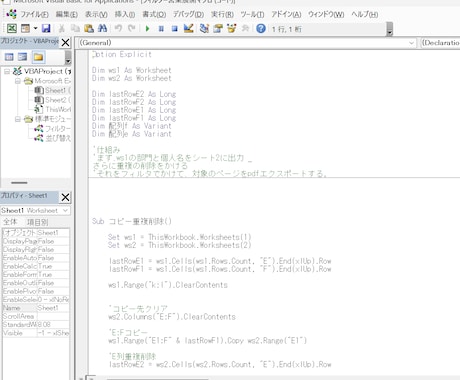The height and width of the screenshot is (380, 460).
Task: Click the Option Explicit code line
Action: (122, 54)
